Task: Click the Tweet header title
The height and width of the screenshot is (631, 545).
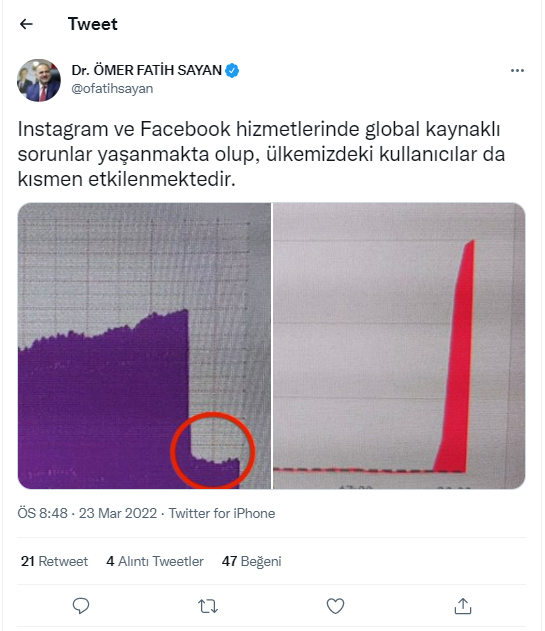Action: click(93, 24)
